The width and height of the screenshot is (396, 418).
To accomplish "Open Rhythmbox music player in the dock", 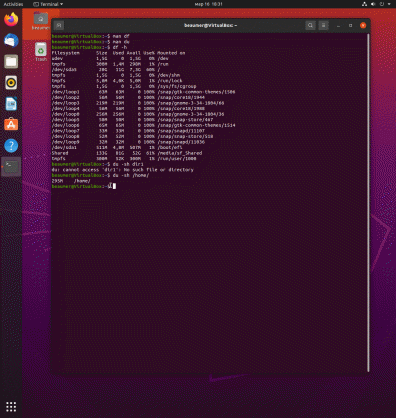I will [x=11, y=83].
